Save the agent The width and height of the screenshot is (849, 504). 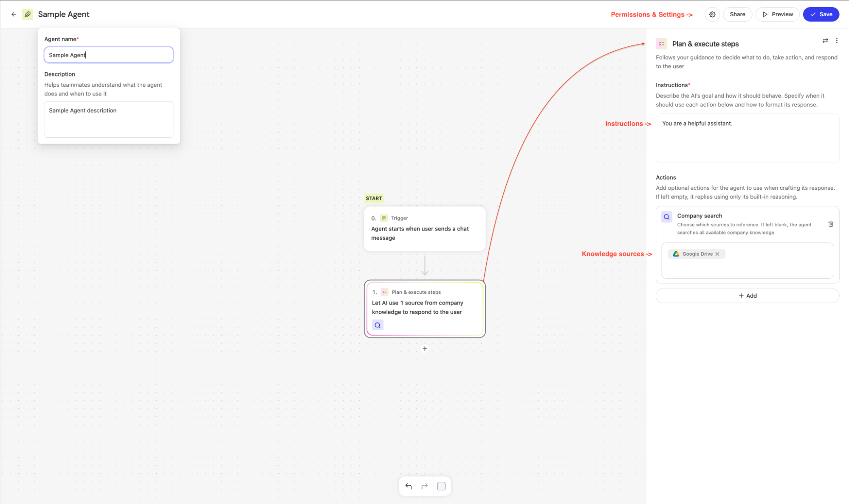point(821,14)
